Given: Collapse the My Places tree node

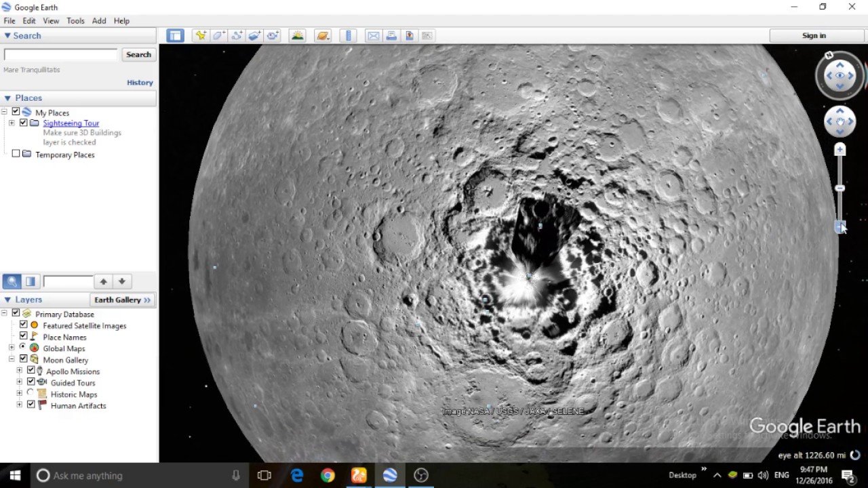Looking at the screenshot, I should (x=4, y=113).
